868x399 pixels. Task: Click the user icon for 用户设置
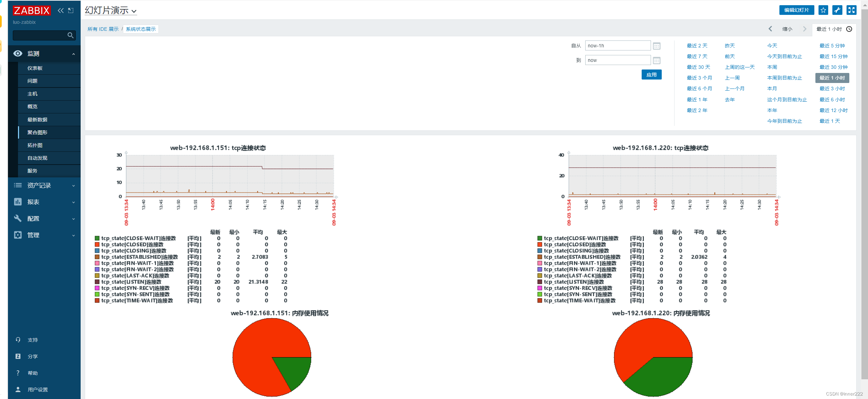(18, 389)
